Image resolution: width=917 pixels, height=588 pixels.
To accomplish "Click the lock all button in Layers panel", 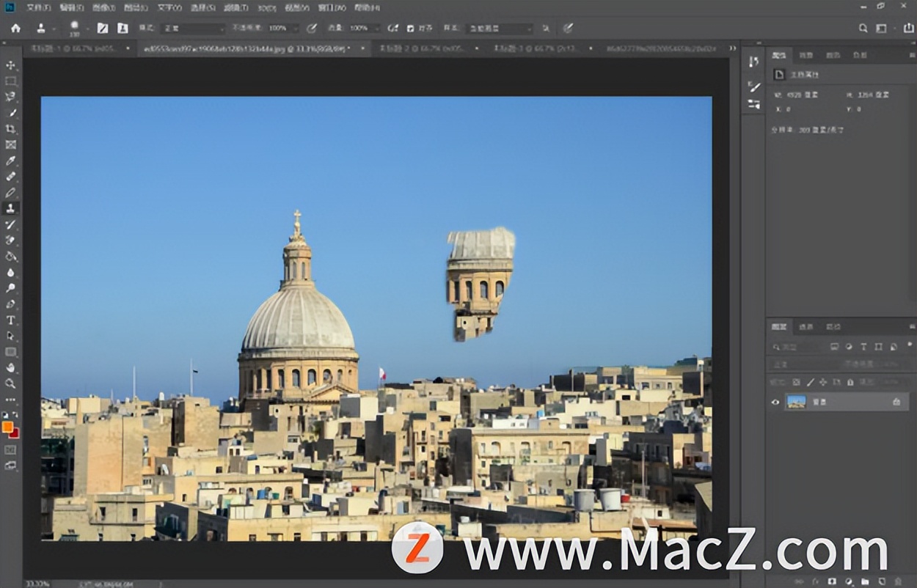I will pyautogui.click(x=850, y=382).
